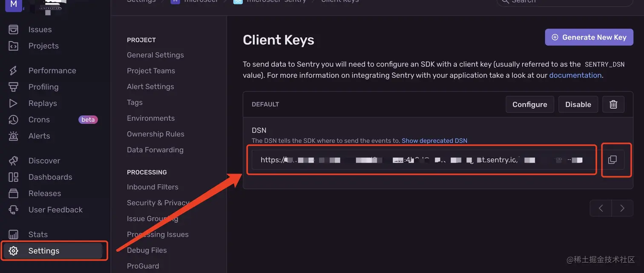This screenshot has width=644, height=273.
Task: Click the Stats bar chart icon
Action: point(14,234)
